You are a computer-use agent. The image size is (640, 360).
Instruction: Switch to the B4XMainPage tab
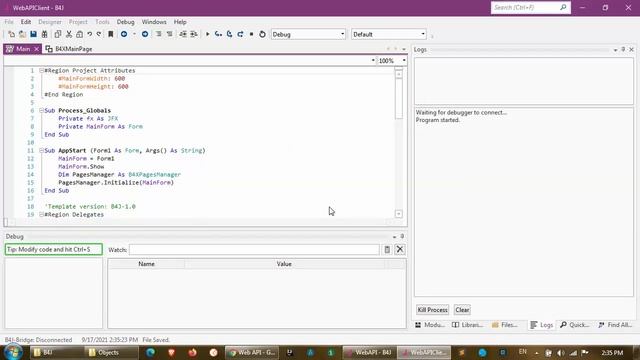69,49
